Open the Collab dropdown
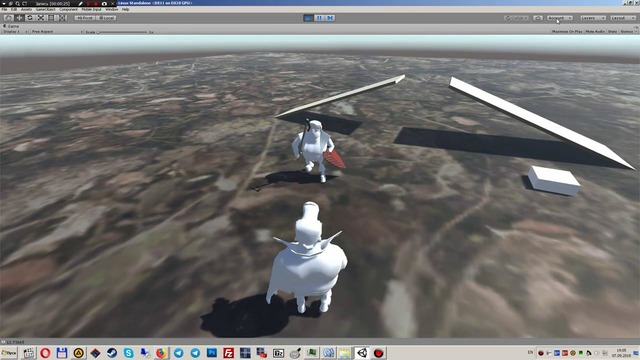The height and width of the screenshot is (360, 640). point(516,18)
